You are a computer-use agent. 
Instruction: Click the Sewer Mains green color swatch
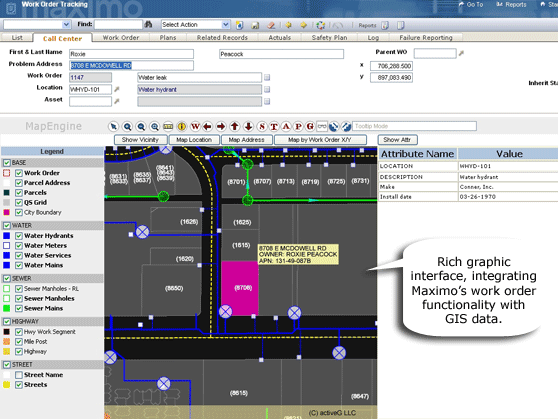[6, 308]
